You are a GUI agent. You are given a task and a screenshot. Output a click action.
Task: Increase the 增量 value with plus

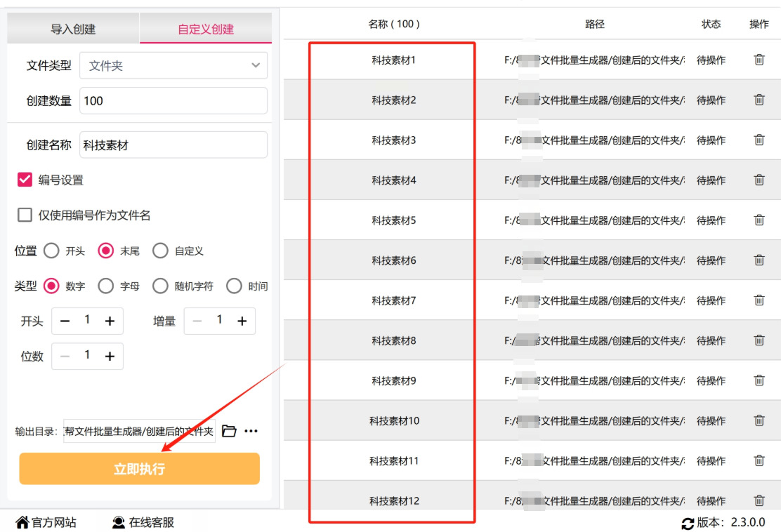click(242, 321)
